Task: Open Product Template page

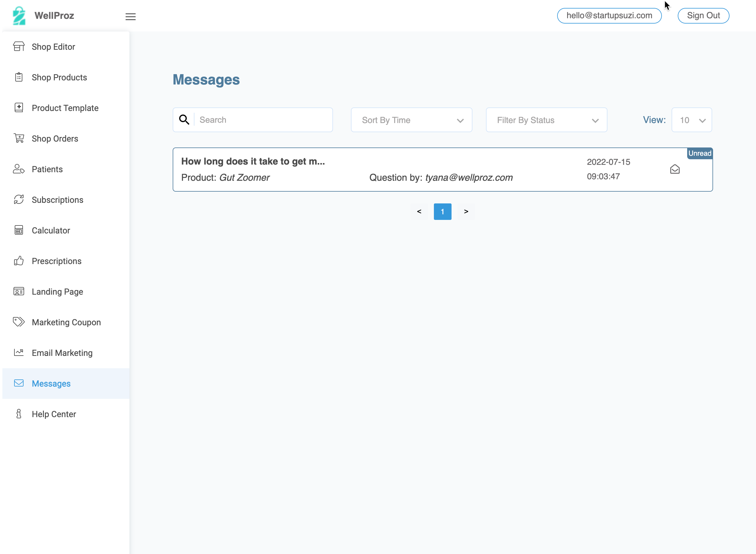Action: 66,108
